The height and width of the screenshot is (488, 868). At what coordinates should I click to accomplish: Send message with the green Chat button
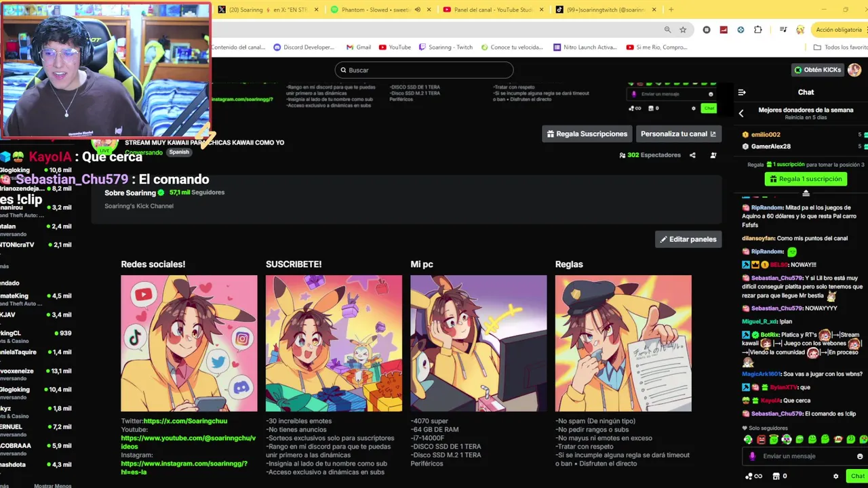point(858,476)
